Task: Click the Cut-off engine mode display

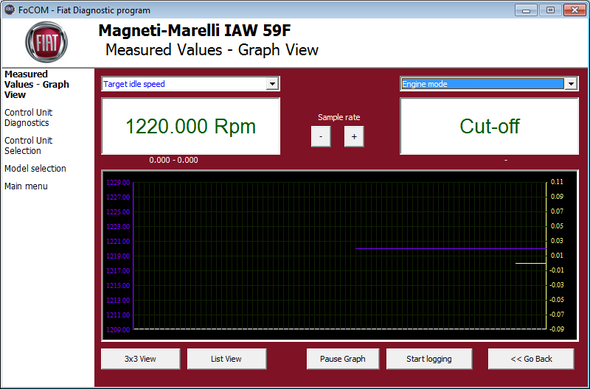Action: tap(490, 126)
